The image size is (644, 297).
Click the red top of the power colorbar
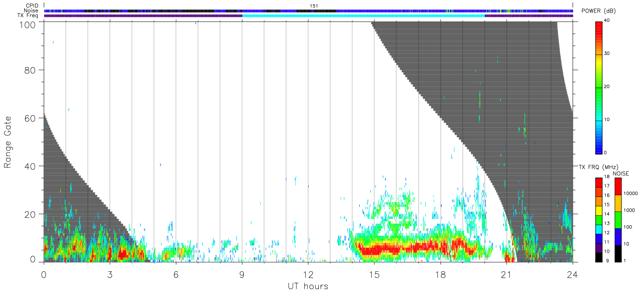pos(599,27)
